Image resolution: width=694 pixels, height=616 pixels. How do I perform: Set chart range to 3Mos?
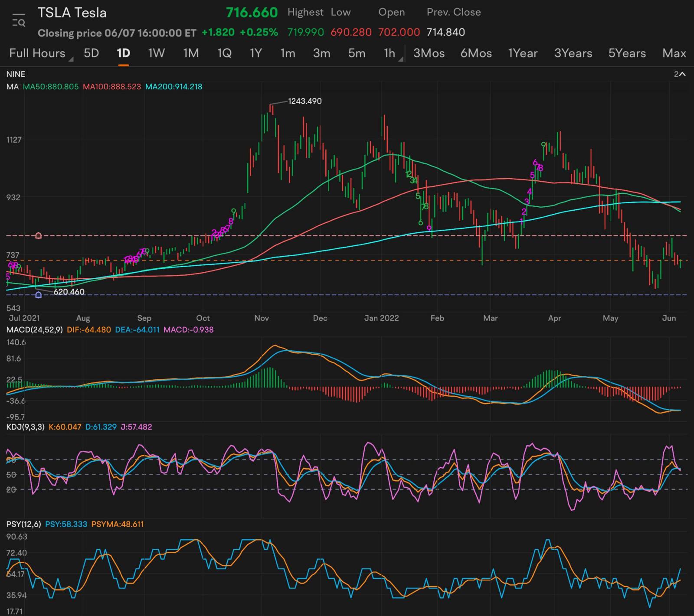(x=429, y=53)
